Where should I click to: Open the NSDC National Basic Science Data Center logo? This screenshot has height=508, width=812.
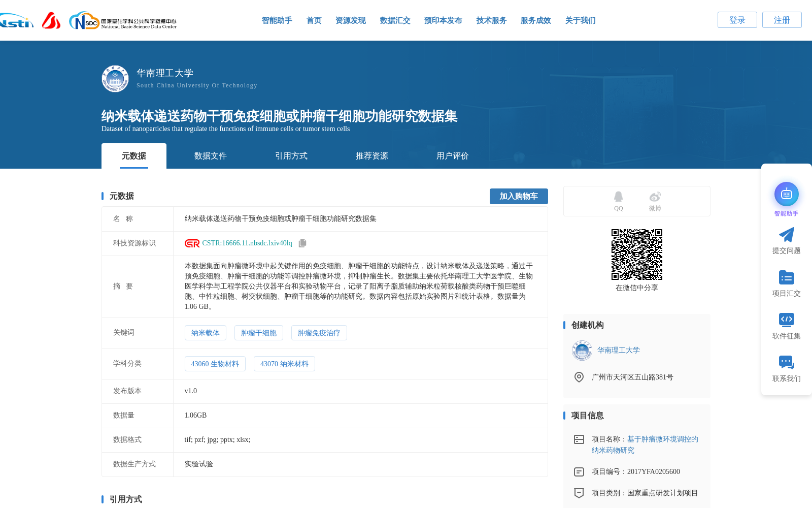coord(123,21)
